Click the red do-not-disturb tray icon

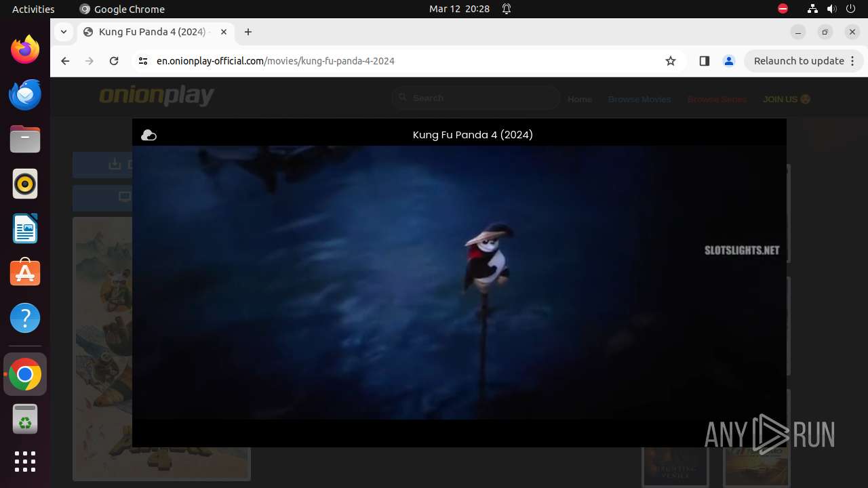[783, 9]
